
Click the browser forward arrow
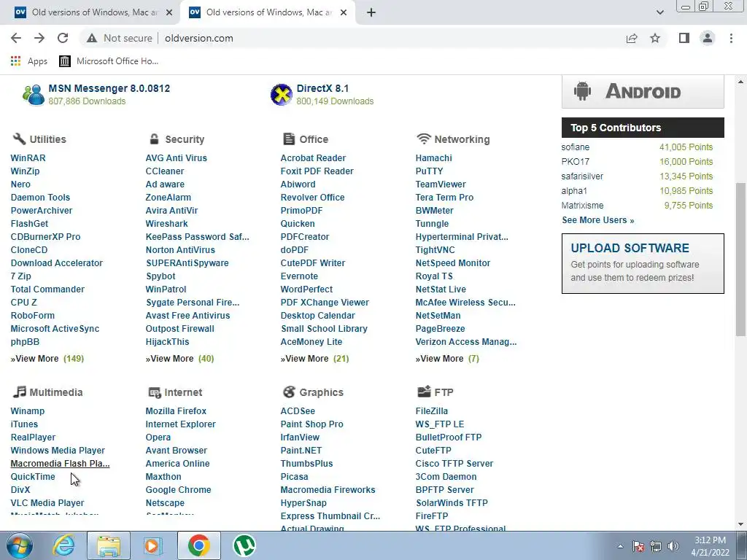39,38
